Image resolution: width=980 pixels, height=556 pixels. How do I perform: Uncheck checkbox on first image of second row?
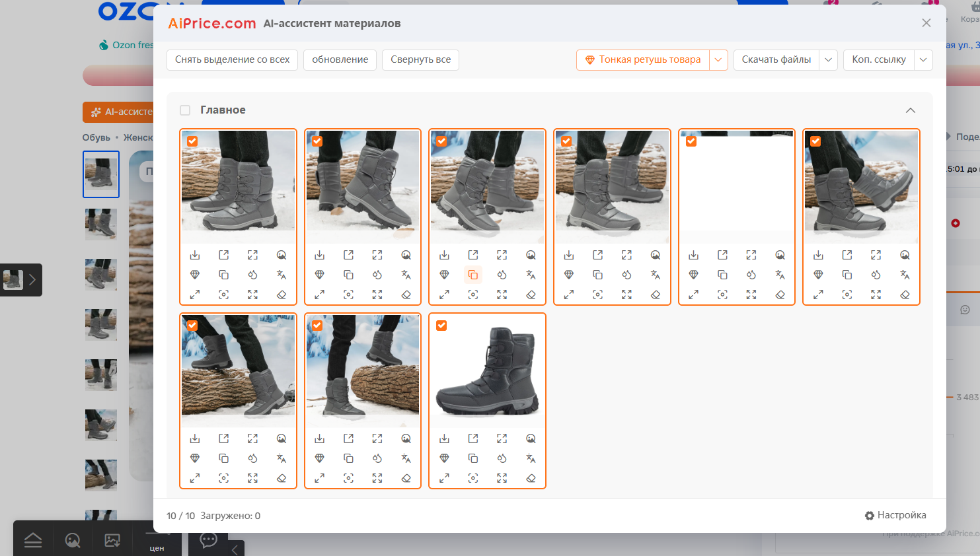coord(192,326)
